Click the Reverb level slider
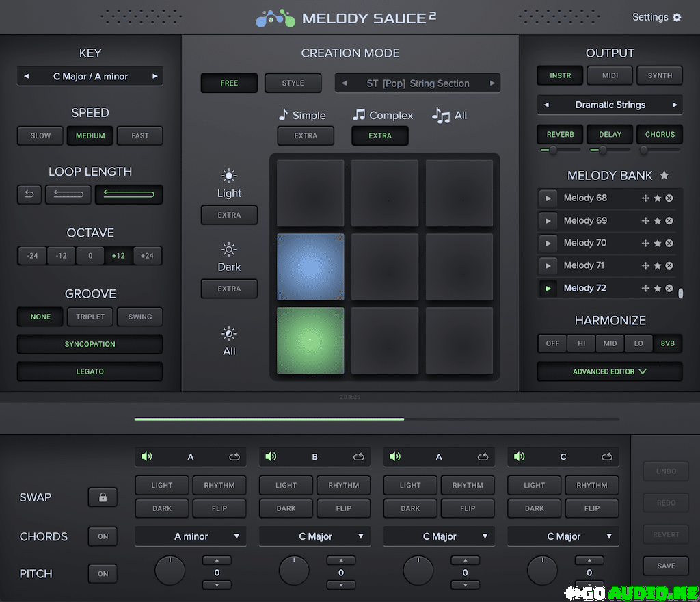Screen dimensions: 700x602 coord(552,150)
